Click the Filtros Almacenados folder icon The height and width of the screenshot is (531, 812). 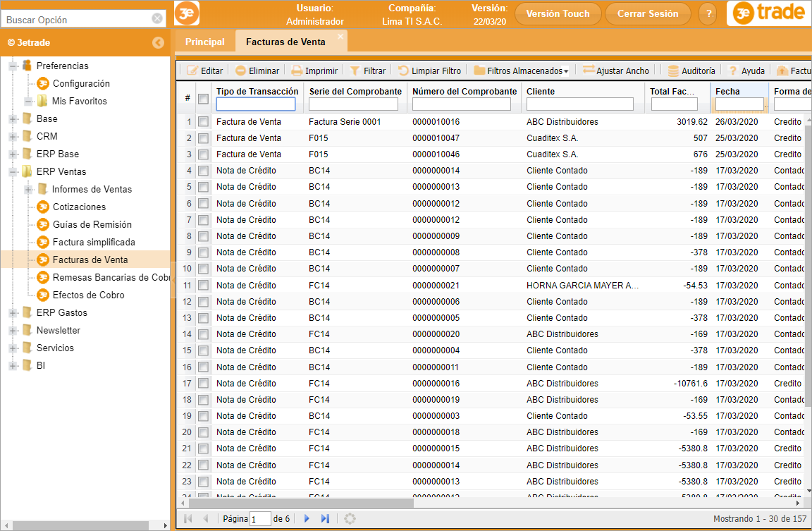pos(479,71)
